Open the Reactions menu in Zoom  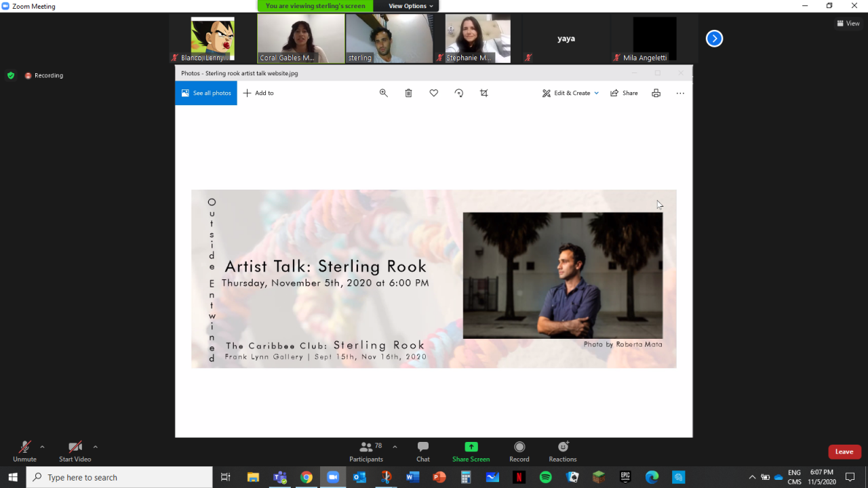click(x=563, y=451)
